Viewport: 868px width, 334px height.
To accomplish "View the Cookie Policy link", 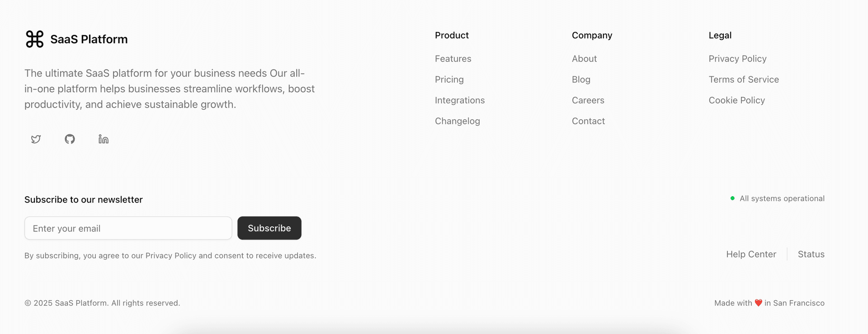I will point(736,100).
